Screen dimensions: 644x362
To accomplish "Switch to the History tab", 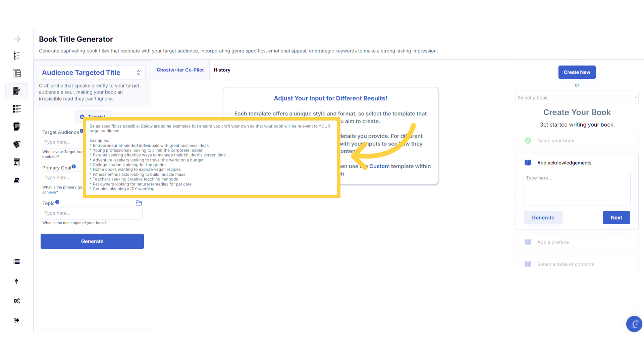I will (222, 70).
